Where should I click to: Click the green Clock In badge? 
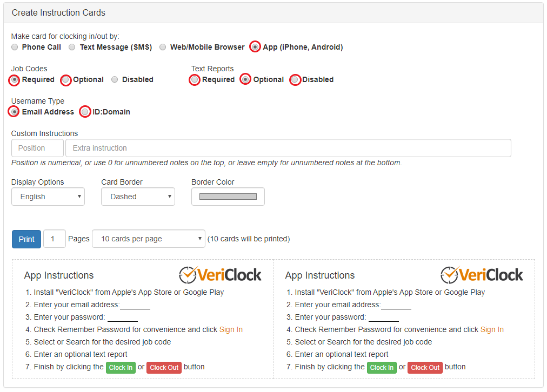tap(121, 367)
